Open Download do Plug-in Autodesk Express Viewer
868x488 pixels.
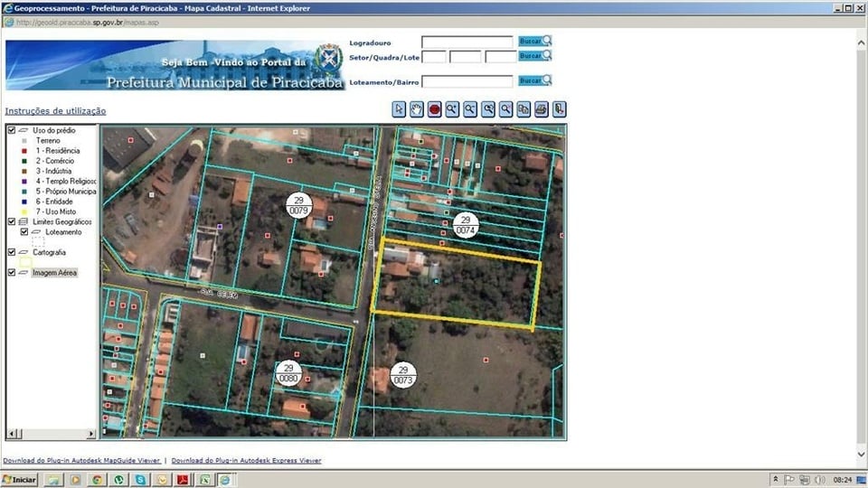click(246, 460)
